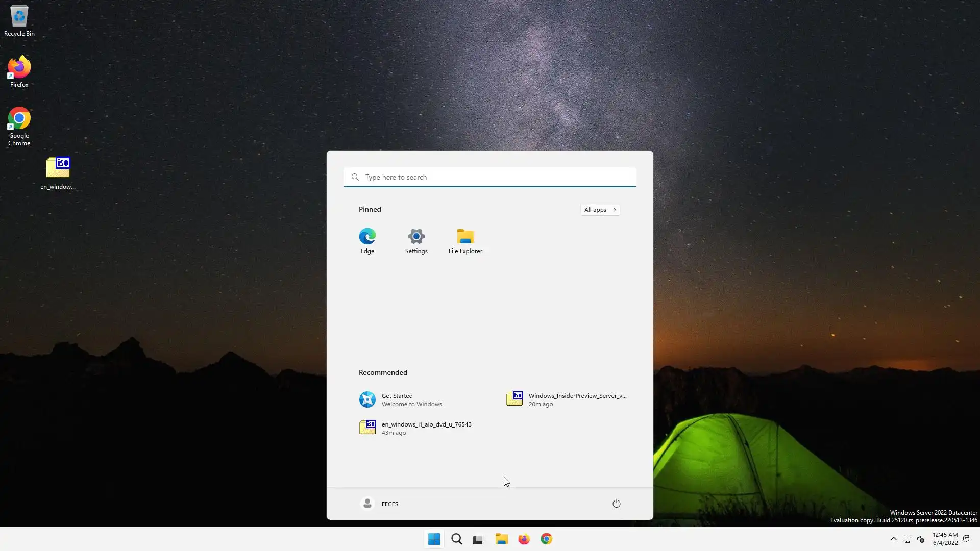Viewport: 980px width, 551px height.
Task: Expand the All apps list
Action: [x=600, y=210]
